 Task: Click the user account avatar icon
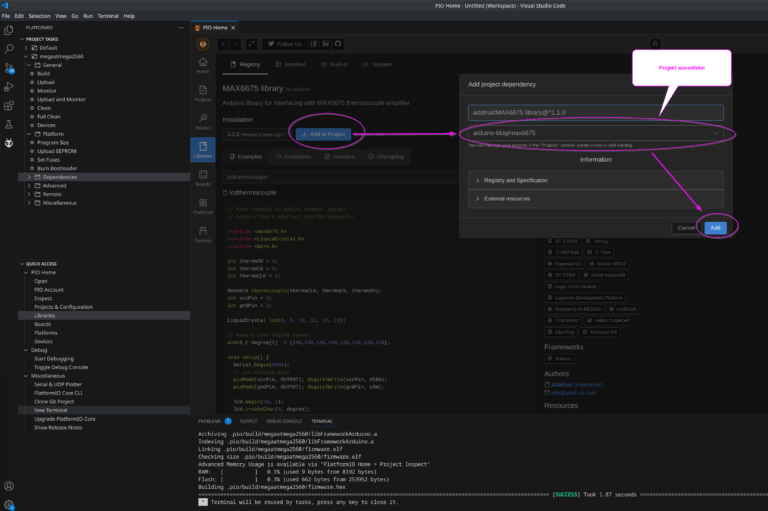655,44
